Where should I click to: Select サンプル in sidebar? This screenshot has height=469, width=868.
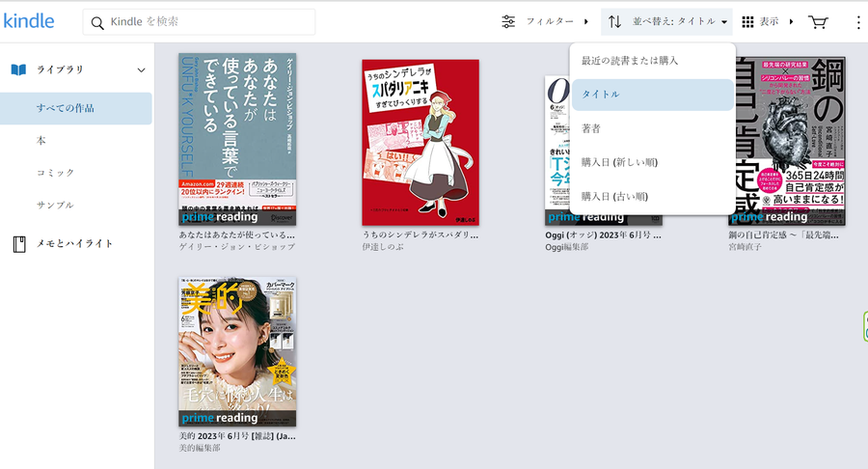55,205
